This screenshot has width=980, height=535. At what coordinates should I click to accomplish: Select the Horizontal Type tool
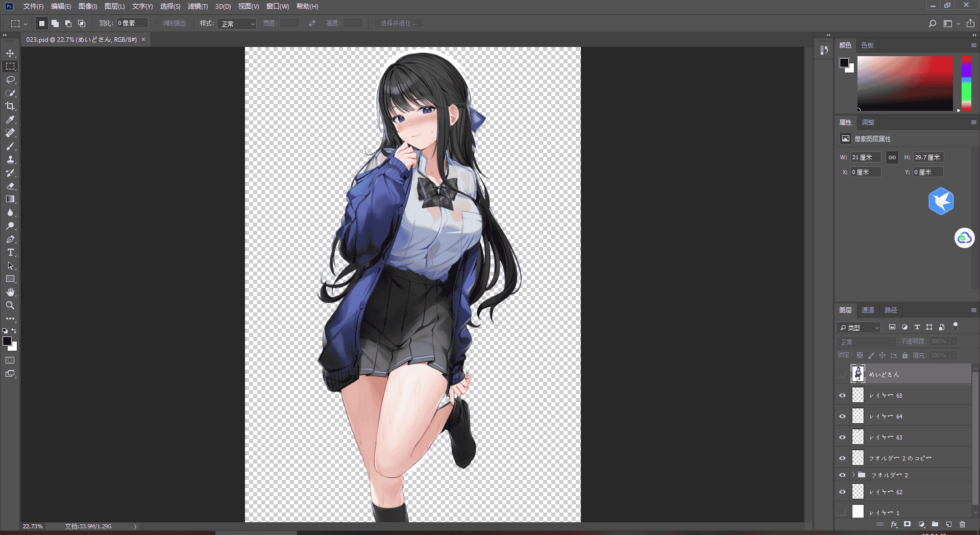10,252
